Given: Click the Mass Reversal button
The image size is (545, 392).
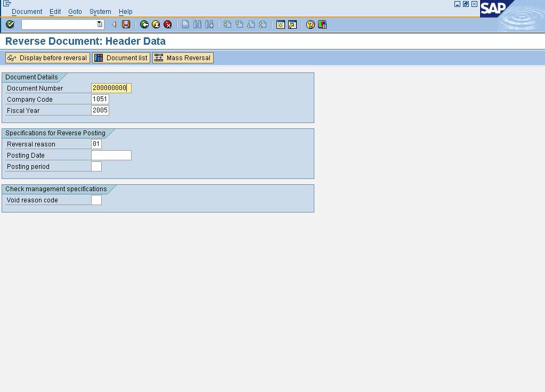Looking at the screenshot, I should point(183,58).
